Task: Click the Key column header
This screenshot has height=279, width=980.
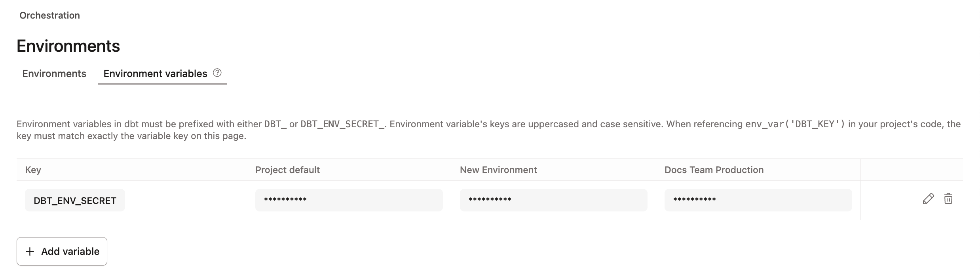Action: click(34, 170)
